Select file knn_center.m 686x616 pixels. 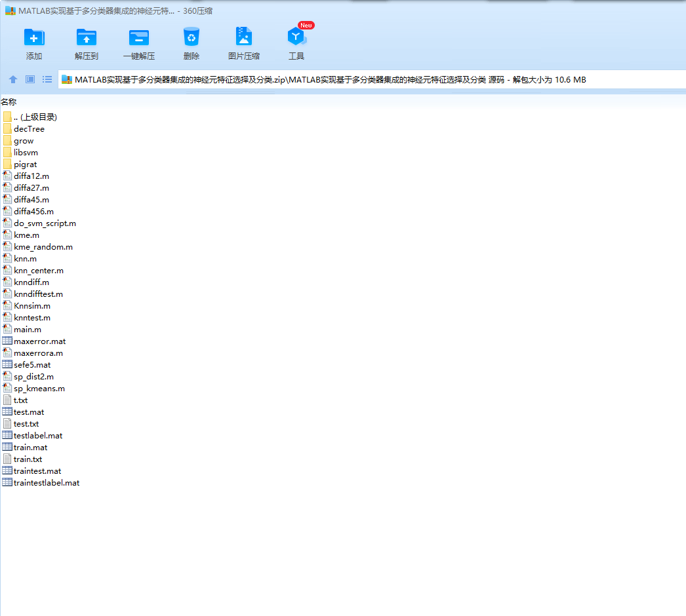coord(33,271)
